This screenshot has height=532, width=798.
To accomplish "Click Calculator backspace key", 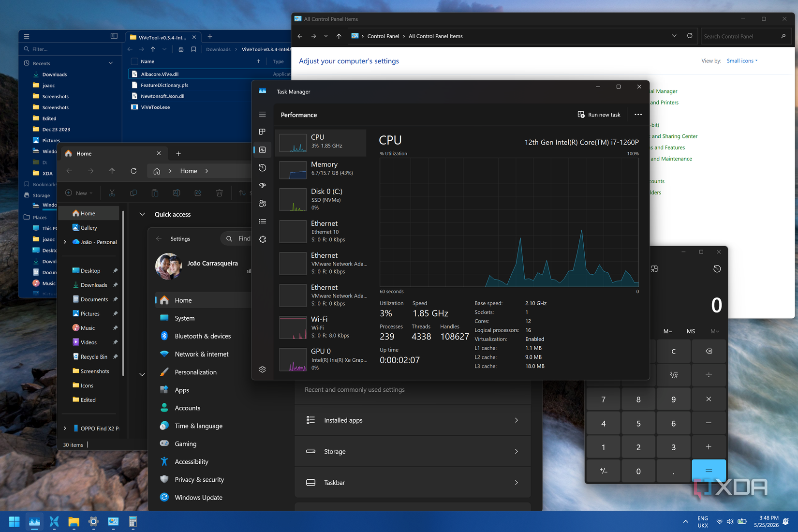I will tap(709, 351).
